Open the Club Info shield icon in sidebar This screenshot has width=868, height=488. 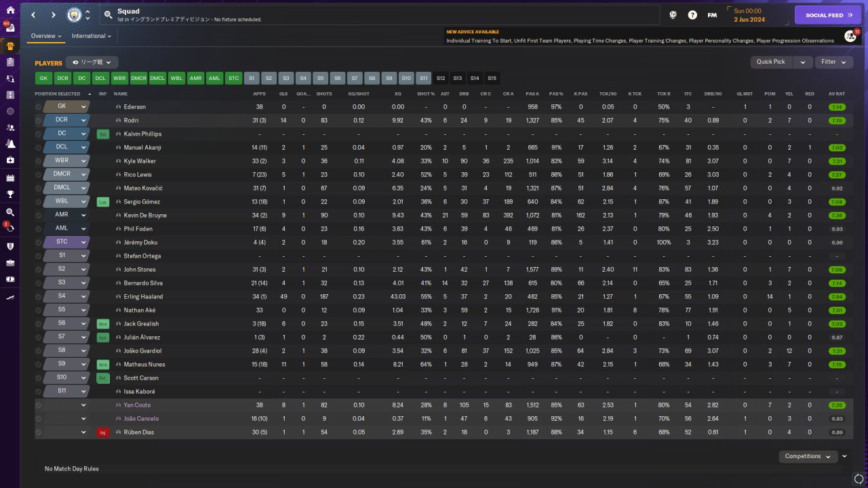10,246
